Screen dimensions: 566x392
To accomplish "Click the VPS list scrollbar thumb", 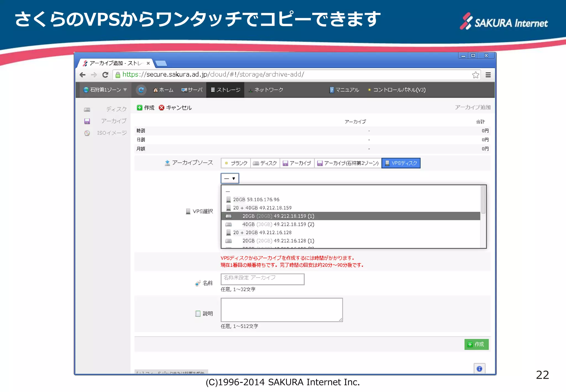I will tap(483, 200).
